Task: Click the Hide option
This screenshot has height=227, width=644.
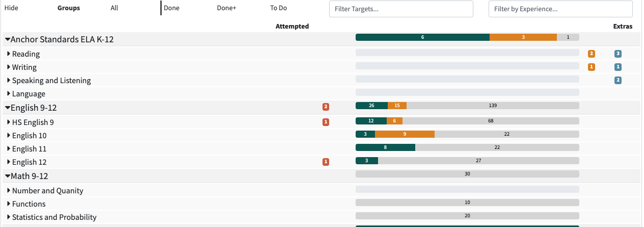Action: click(11, 8)
